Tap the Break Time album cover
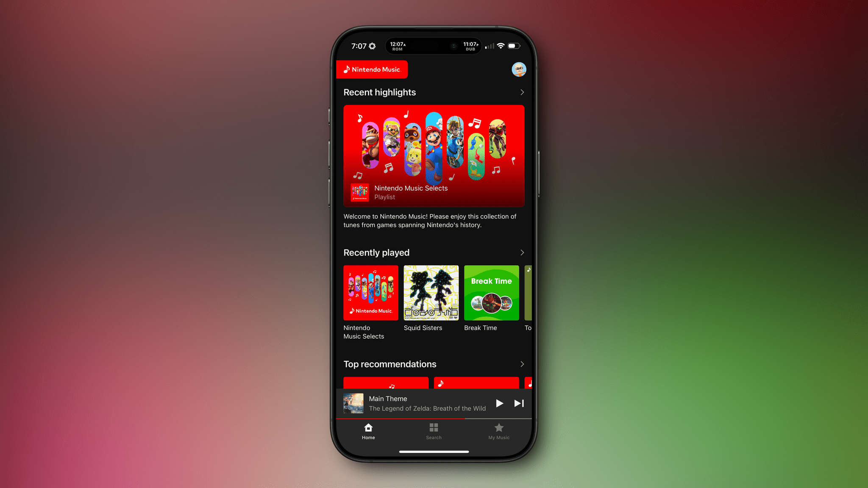The height and width of the screenshot is (488, 868). 491,293
